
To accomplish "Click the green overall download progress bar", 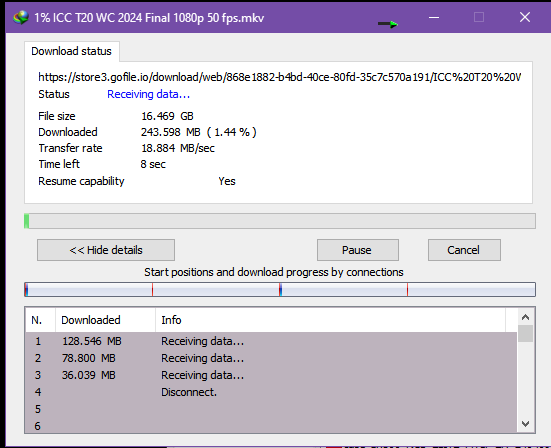I will 280,221.
